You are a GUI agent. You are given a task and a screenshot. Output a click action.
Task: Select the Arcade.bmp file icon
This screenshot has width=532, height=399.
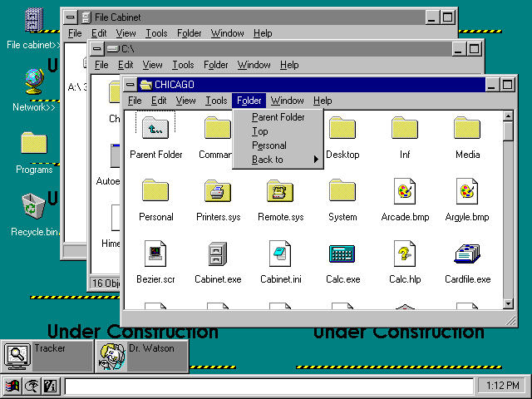pyautogui.click(x=405, y=191)
